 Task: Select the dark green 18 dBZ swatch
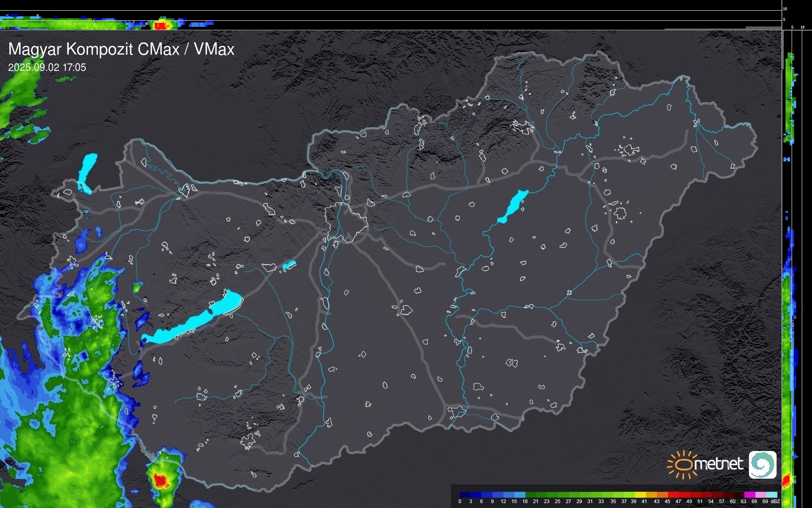point(531,495)
